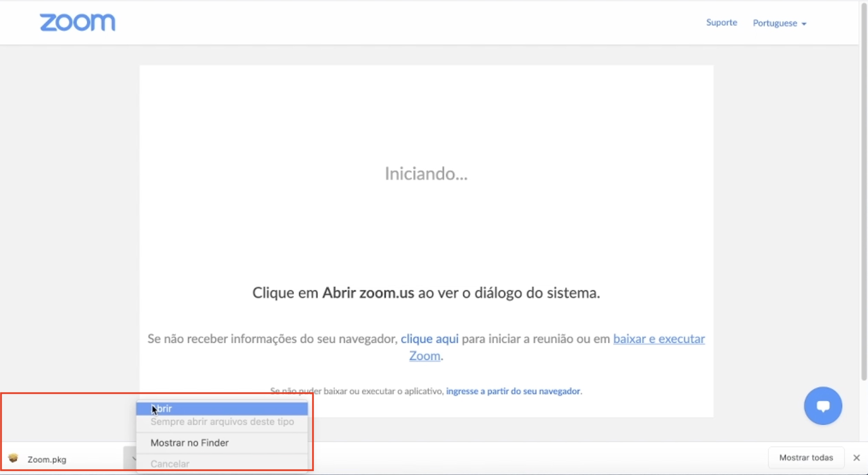Expand the Portuguese language dropdown
This screenshot has width=868, height=475.
780,23
